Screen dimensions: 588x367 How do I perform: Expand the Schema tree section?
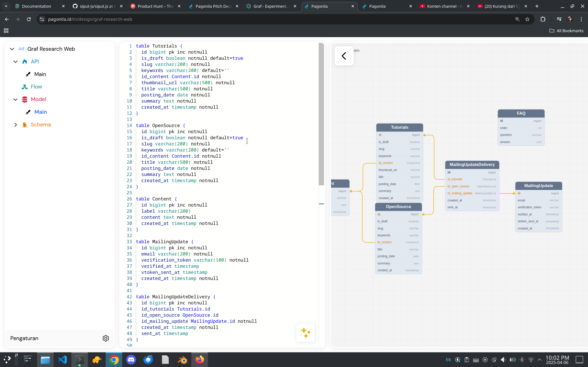pos(16,125)
